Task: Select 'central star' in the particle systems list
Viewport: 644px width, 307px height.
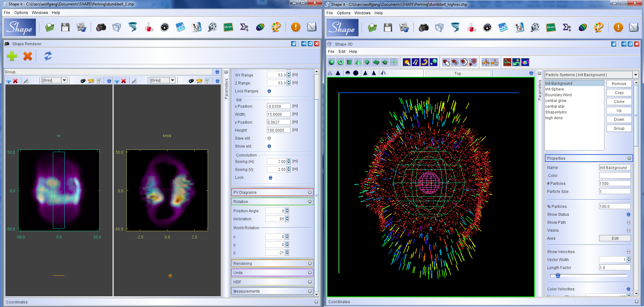Action: [x=555, y=106]
